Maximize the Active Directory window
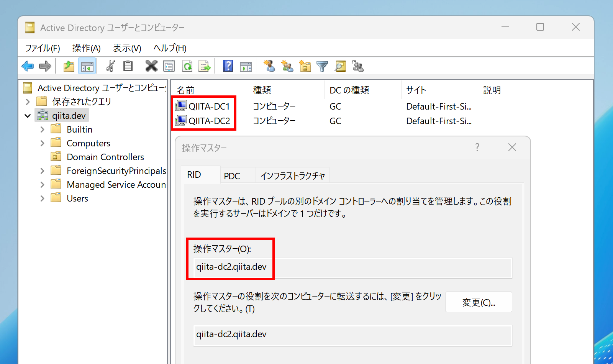This screenshot has width=613, height=364. click(540, 27)
